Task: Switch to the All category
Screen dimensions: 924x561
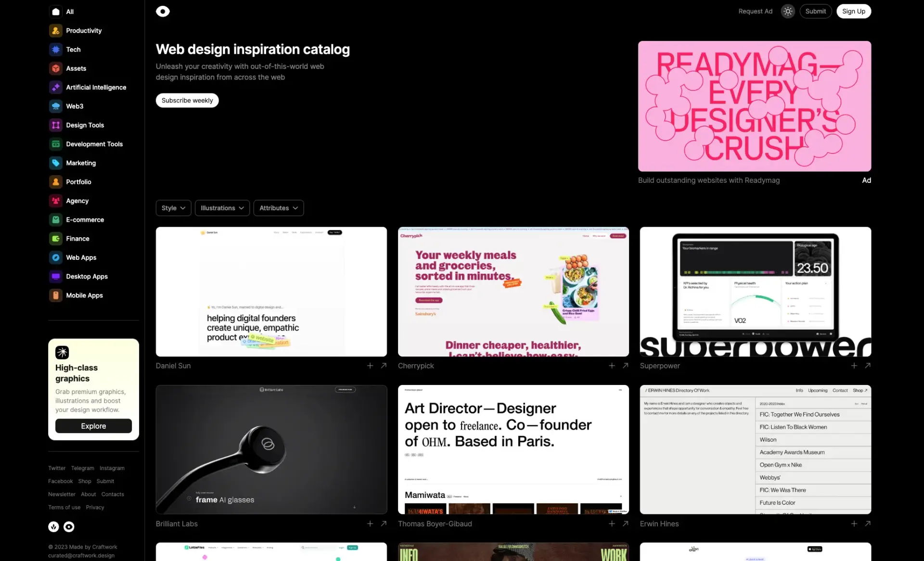Action: click(69, 12)
